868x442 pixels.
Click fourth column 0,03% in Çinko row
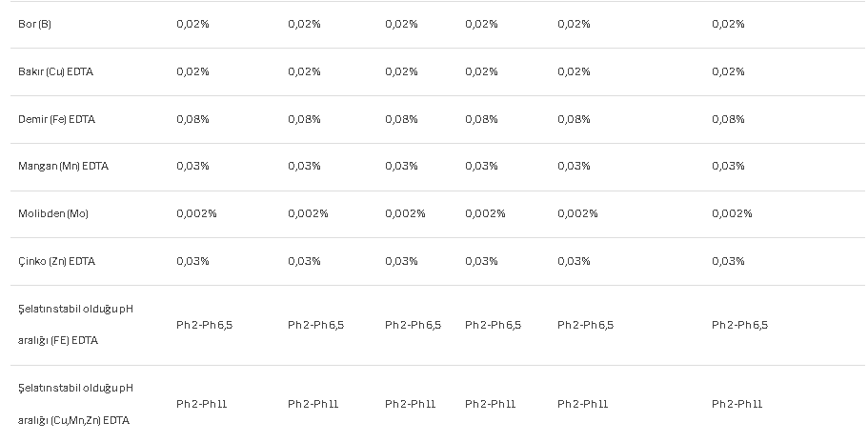click(481, 261)
